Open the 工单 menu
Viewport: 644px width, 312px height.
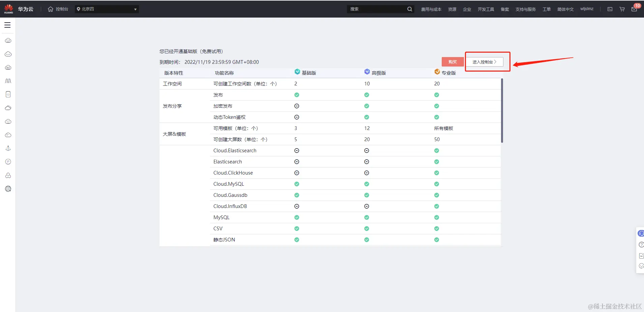tap(547, 9)
